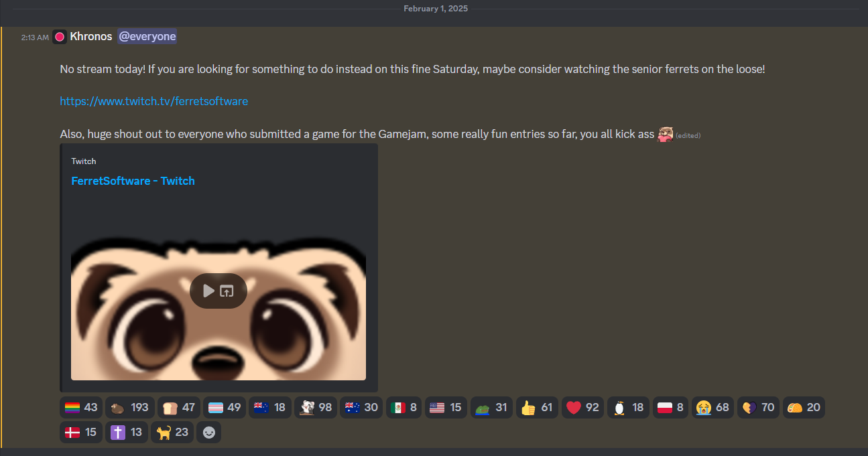Click the ferret emoji after 'kick ass'
The height and width of the screenshot is (456, 868).
665,134
